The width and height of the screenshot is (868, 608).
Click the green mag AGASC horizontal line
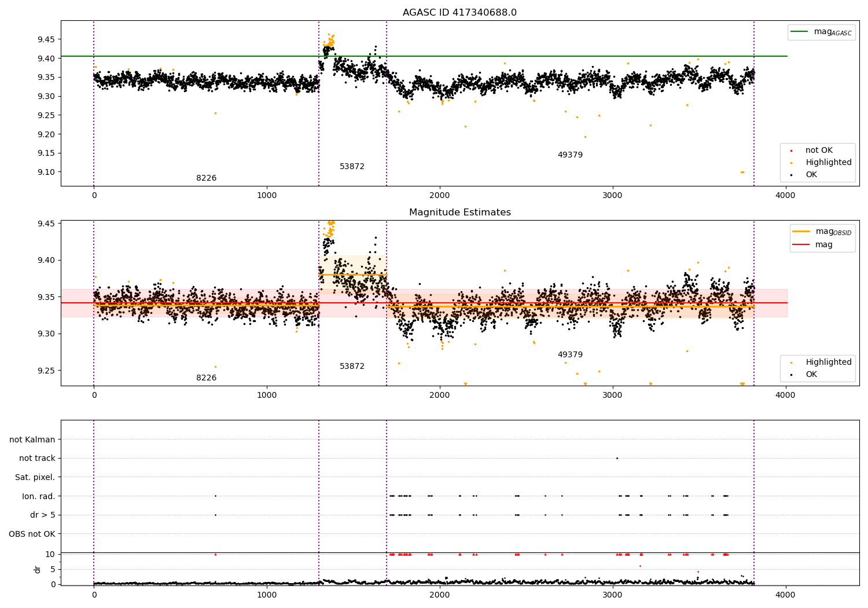coord(424,56)
